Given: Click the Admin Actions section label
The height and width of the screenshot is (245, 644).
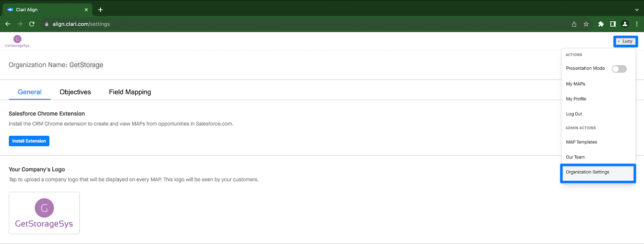Looking at the screenshot, I should pyautogui.click(x=580, y=128).
